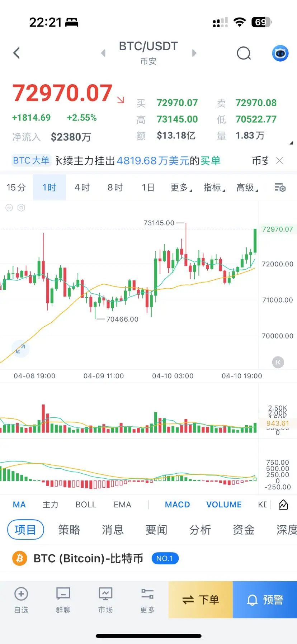The image size is (297, 644).
Task: Tap the 预警 alert button
Action: point(265,600)
